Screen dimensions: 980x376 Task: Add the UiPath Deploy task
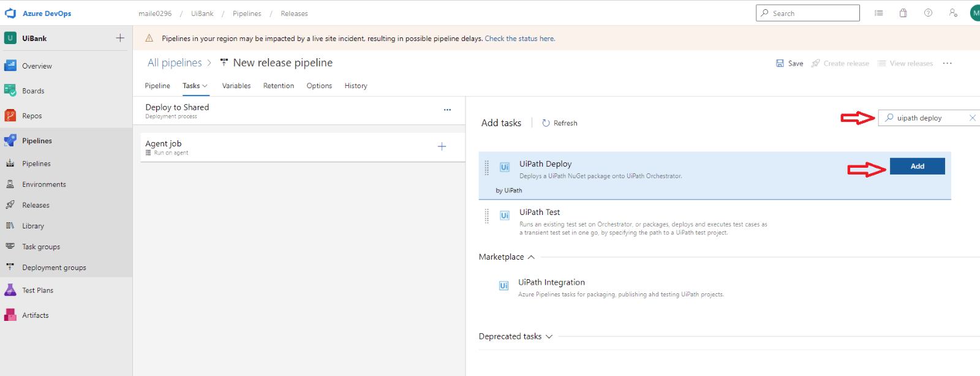pyautogui.click(x=917, y=166)
